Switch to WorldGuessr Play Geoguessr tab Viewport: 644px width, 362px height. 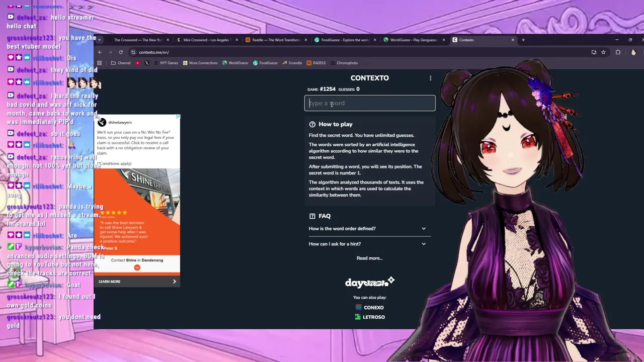414,40
